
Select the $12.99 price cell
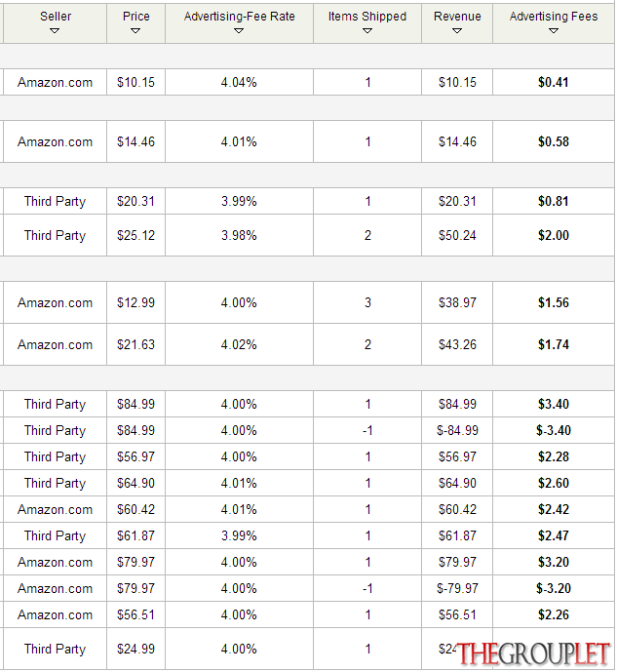pos(135,302)
